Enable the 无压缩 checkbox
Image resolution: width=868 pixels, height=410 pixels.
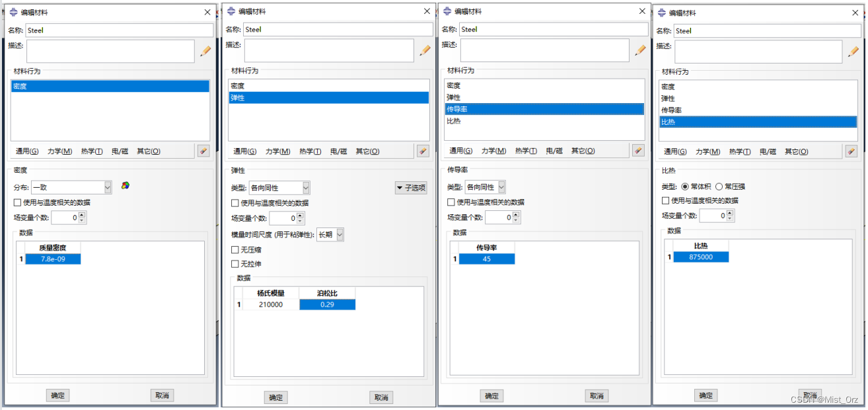coord(235,250)
